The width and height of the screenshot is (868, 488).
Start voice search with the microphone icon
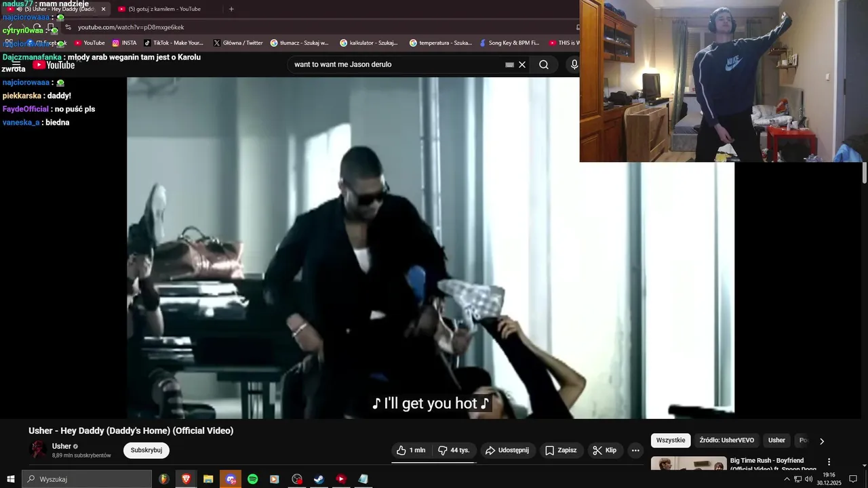(x=574, y=64)
